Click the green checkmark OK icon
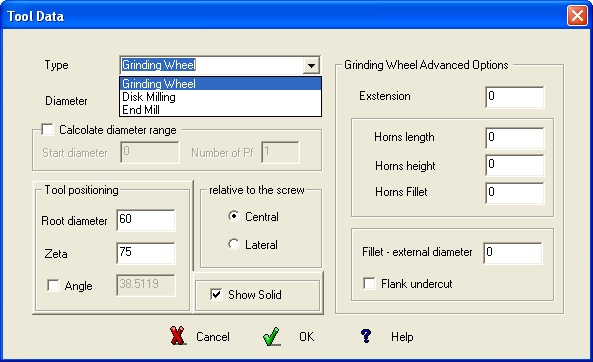593x362 pixels. (x=271, y=336)
